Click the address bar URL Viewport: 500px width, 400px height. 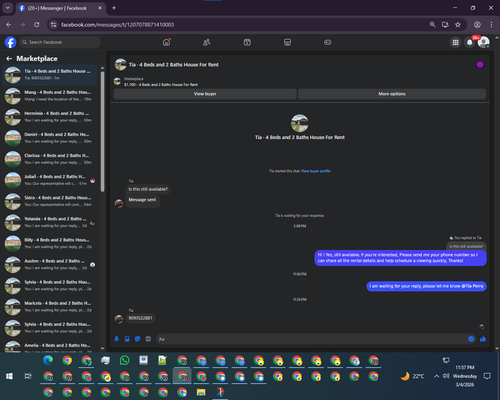point(117,25)
